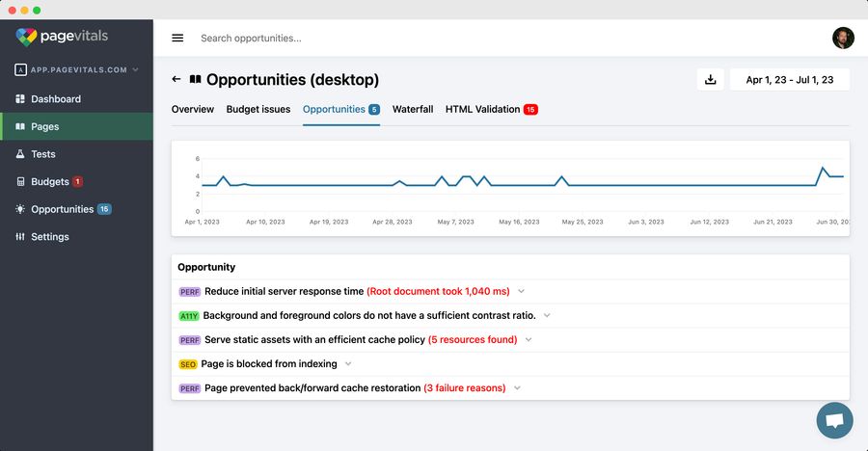
Task: Click the pagevitals heart logo
Action: tap(26, 37)
